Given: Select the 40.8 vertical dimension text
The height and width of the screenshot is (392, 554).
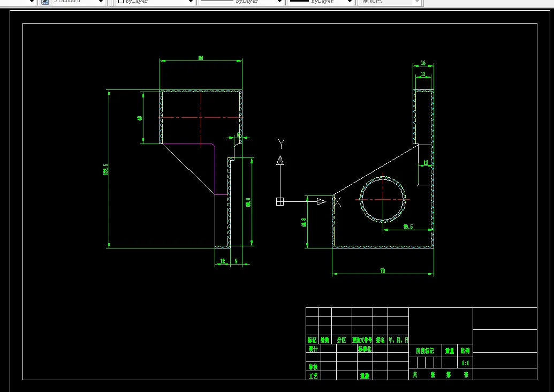Looking at the screenshot, I should click(x=304, y=222).
